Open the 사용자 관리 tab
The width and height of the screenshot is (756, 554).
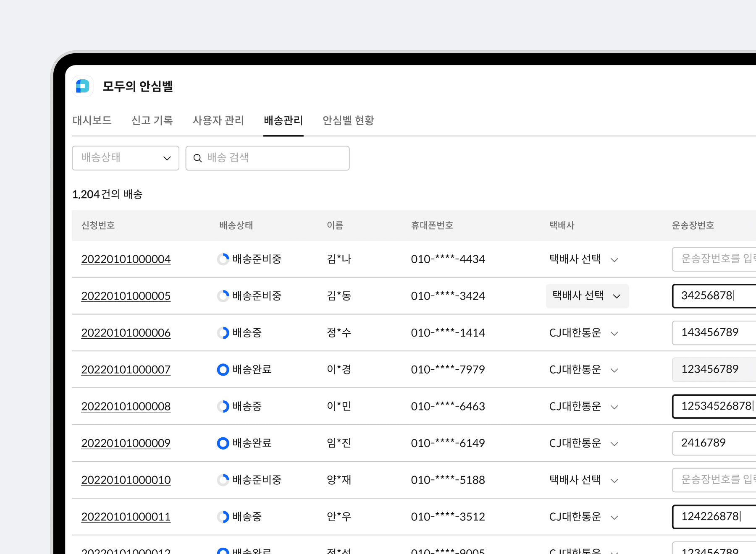[218, 121]
